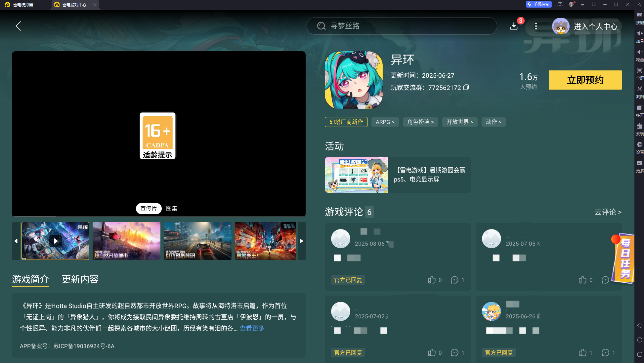Open the 去评论 link
This screenshot has height=363, width=644.
tap(608, 212)
